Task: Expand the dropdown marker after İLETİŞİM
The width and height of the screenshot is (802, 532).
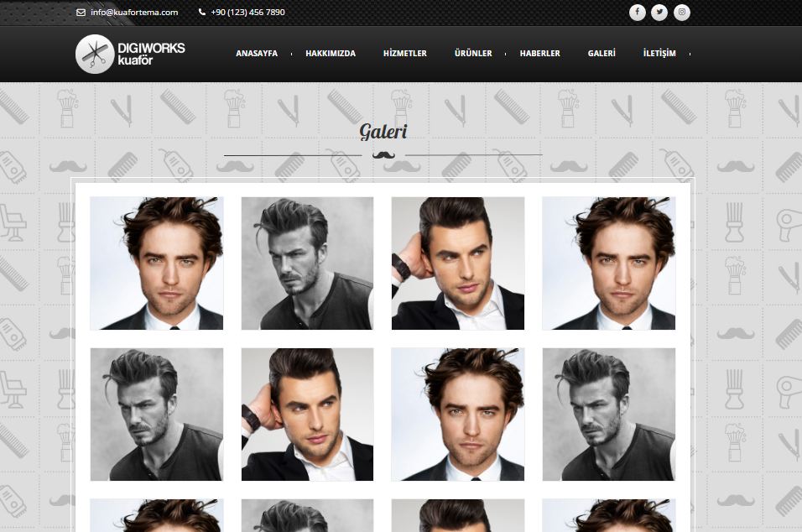Action: (x=690, y=54)
